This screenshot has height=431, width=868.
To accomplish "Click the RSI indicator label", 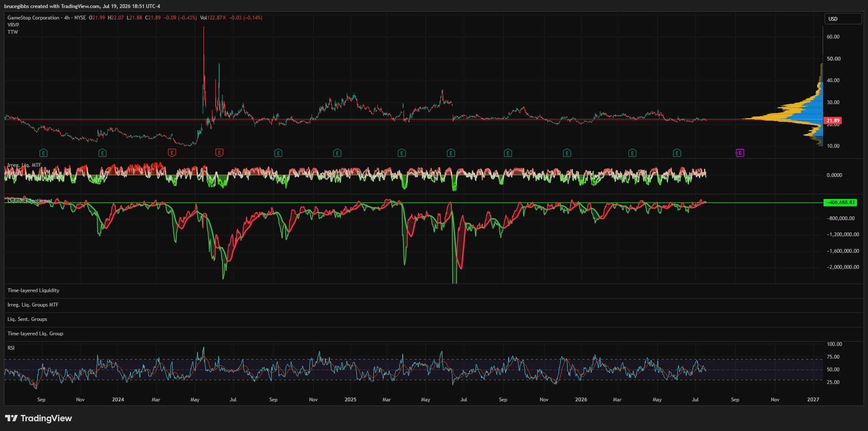I will pyautogui.click(x=11, y=348).
